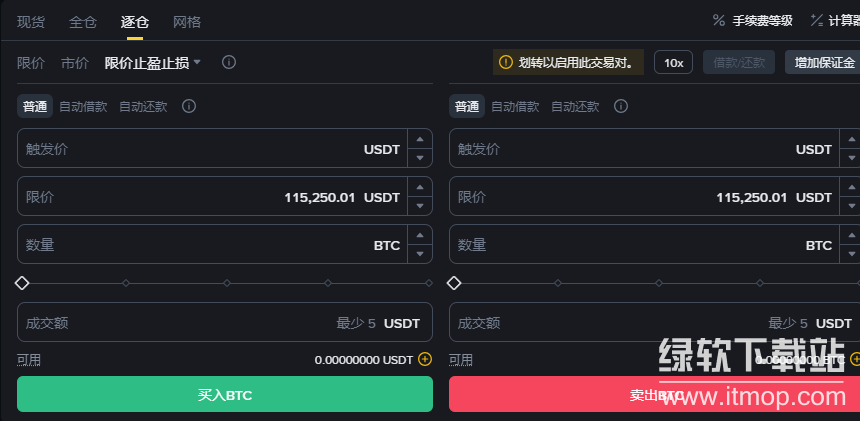Click the buy-side amount slider start handle
860x421 pixels.
[23, 283]
